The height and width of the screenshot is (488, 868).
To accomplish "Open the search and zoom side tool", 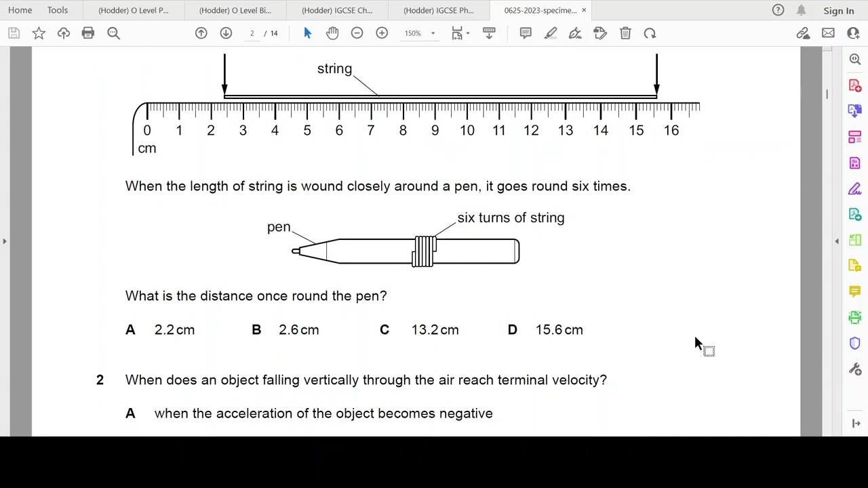I will [x=854, y=60].
